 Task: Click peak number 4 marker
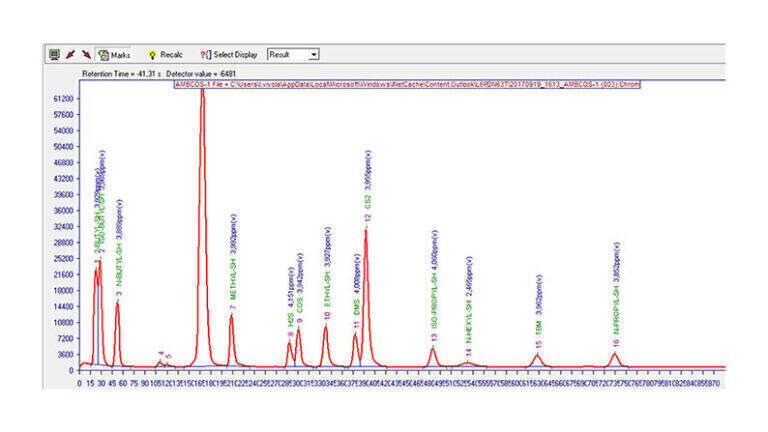161,353
